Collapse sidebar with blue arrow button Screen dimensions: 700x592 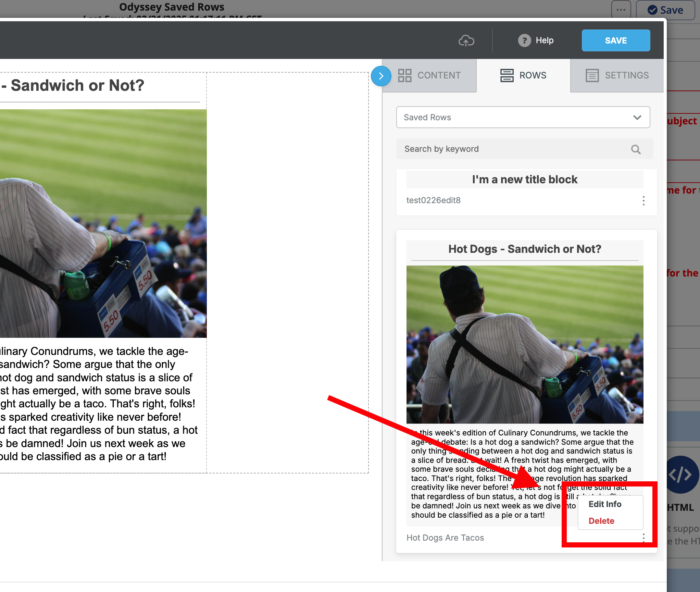(x=381, y=76)
